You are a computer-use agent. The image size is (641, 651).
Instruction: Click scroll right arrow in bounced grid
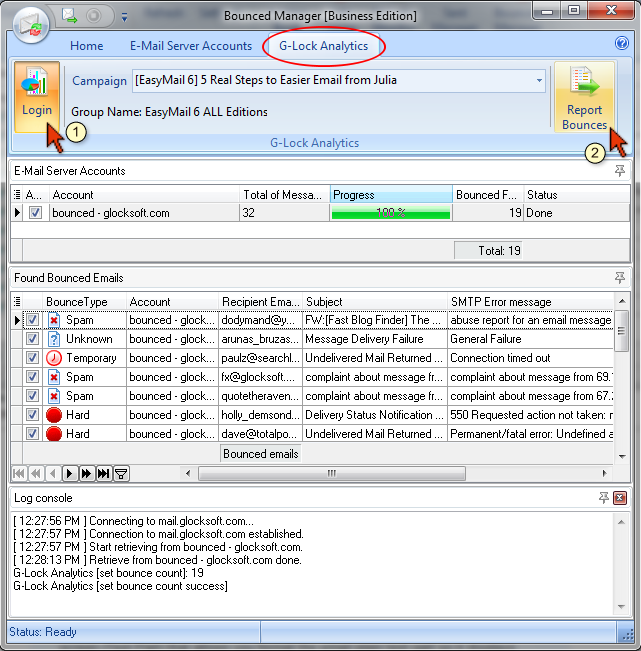point(604,473)
